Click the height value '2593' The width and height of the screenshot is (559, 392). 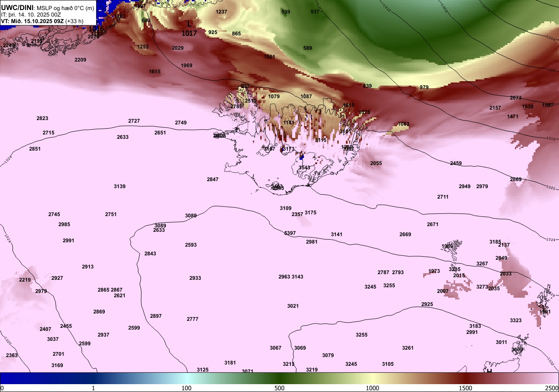pyautogui.click(x=191, y=245)
